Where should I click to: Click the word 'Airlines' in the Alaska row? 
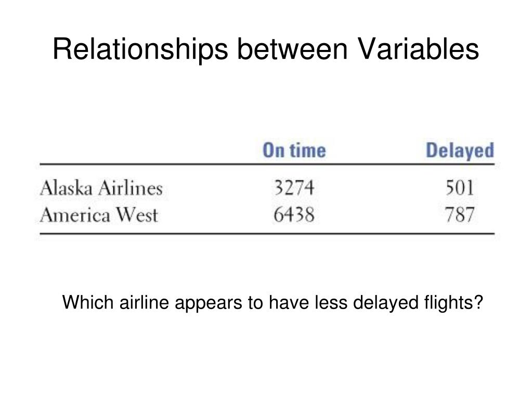131,188
